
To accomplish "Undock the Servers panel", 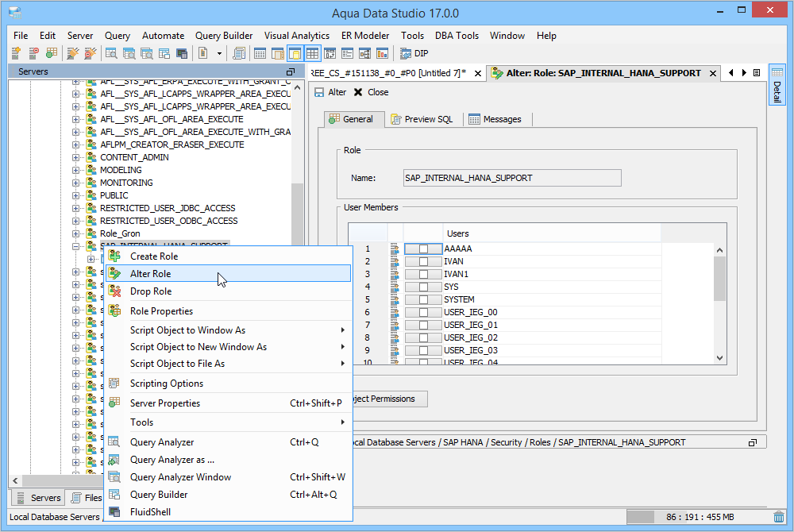I will [291, 72].
